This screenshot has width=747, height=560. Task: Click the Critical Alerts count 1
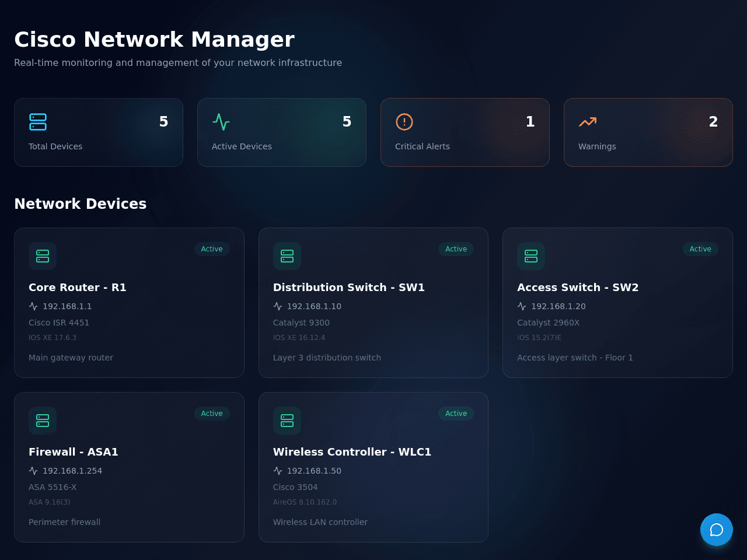point(530,121)
